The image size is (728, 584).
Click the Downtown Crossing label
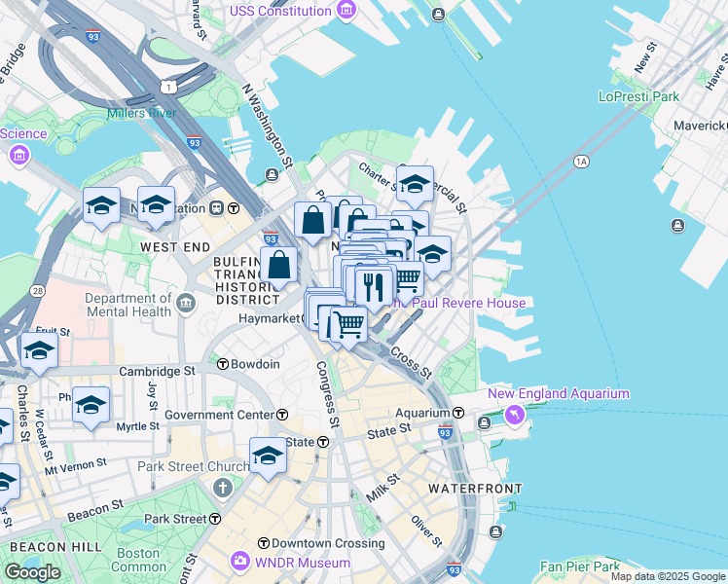click(x=328, y=543)
